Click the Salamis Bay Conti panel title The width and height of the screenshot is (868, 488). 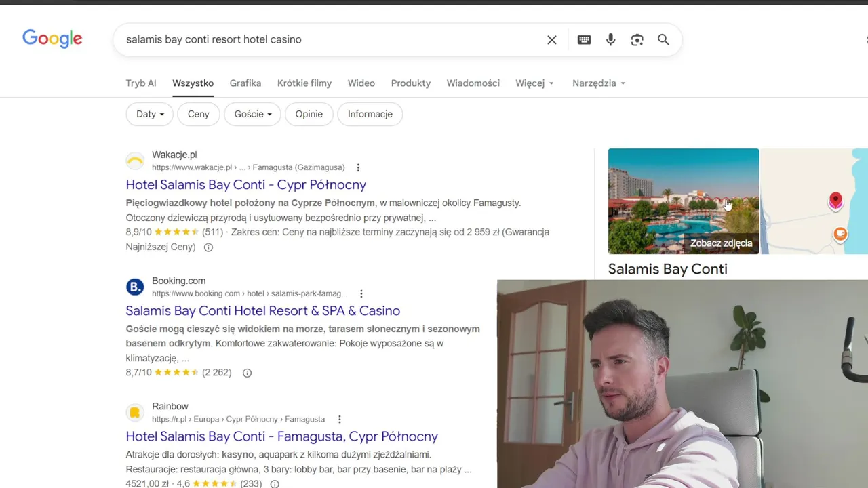668,269
